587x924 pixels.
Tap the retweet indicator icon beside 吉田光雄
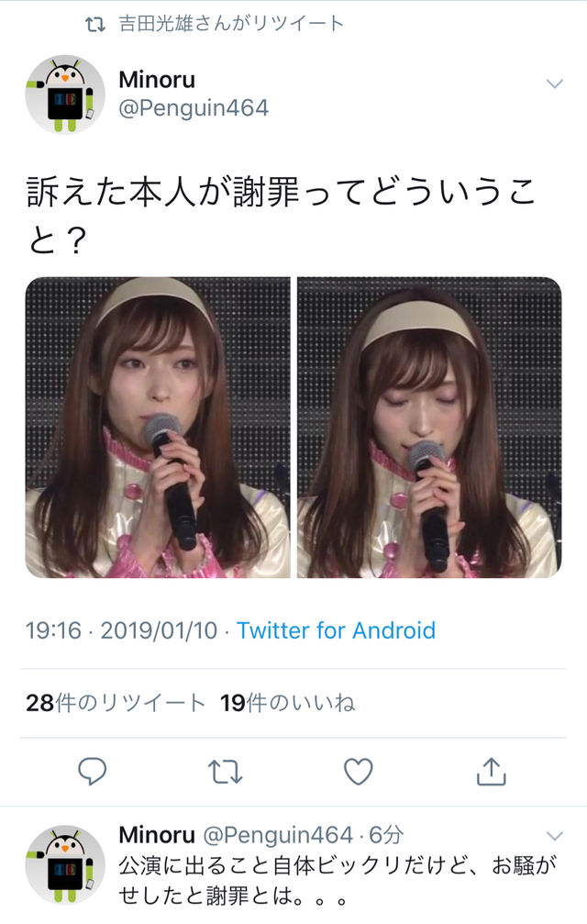94,24
